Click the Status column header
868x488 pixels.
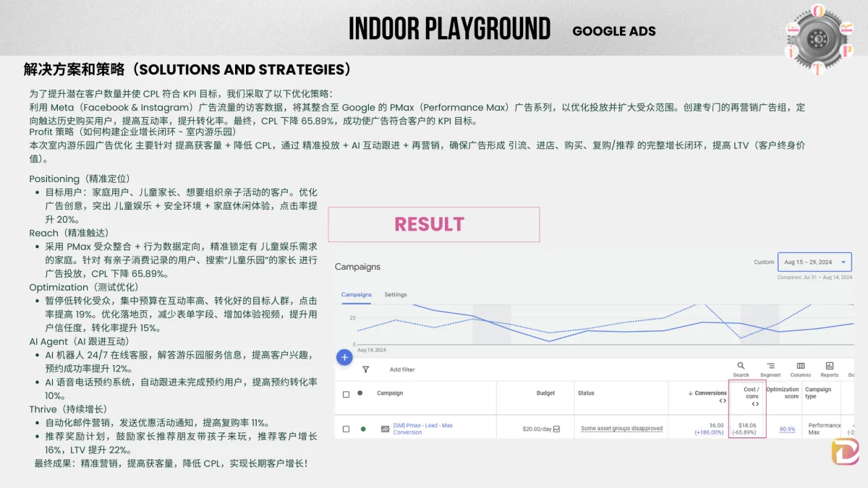tap(586, 393)
